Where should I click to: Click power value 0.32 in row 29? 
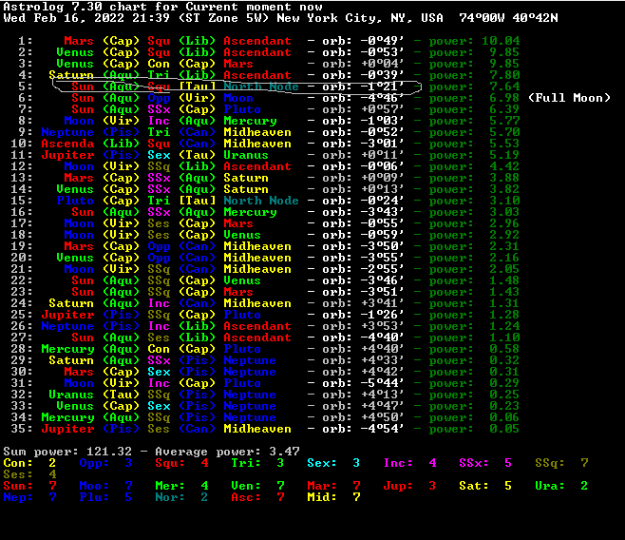click(x=504, y=361)
